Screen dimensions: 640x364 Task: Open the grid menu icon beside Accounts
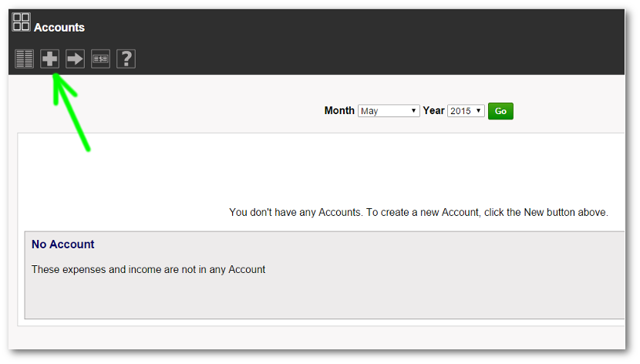point(22,22)
